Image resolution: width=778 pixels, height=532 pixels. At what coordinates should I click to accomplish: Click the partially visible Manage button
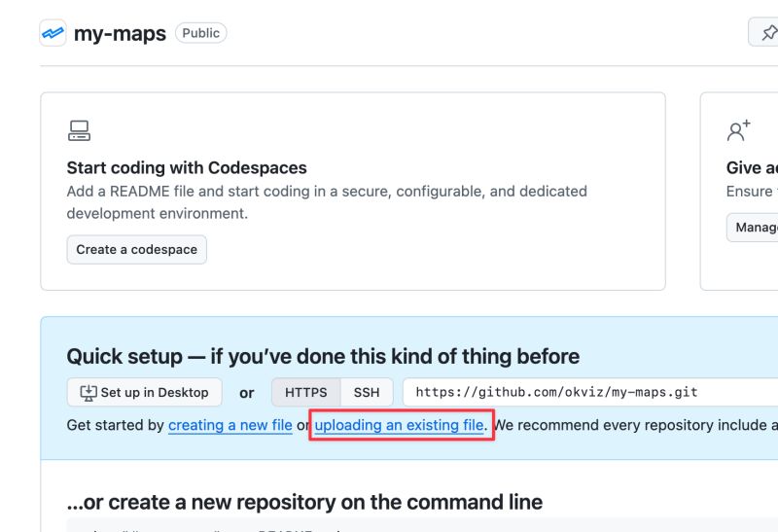(753, 228)
